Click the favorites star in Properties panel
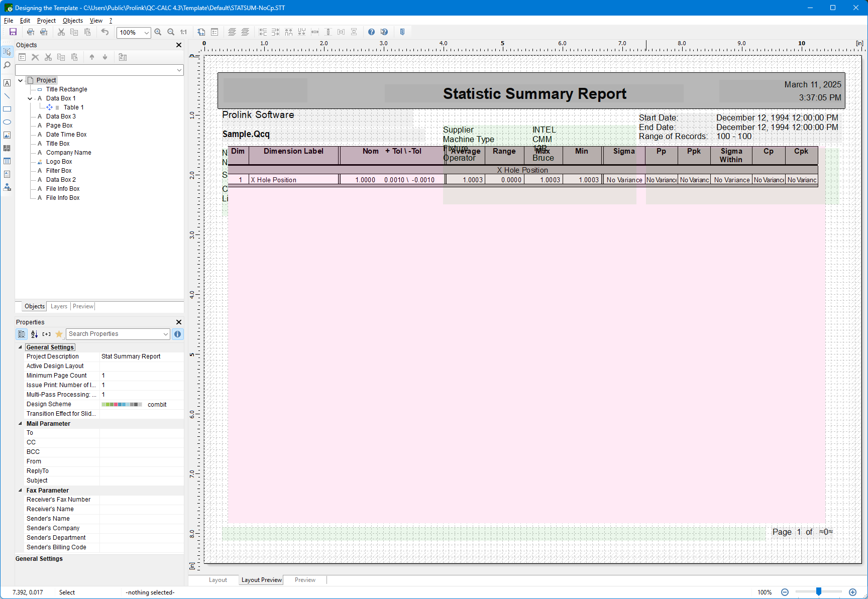868x599 pixels. pyautogui.click(x=59, y=334)
